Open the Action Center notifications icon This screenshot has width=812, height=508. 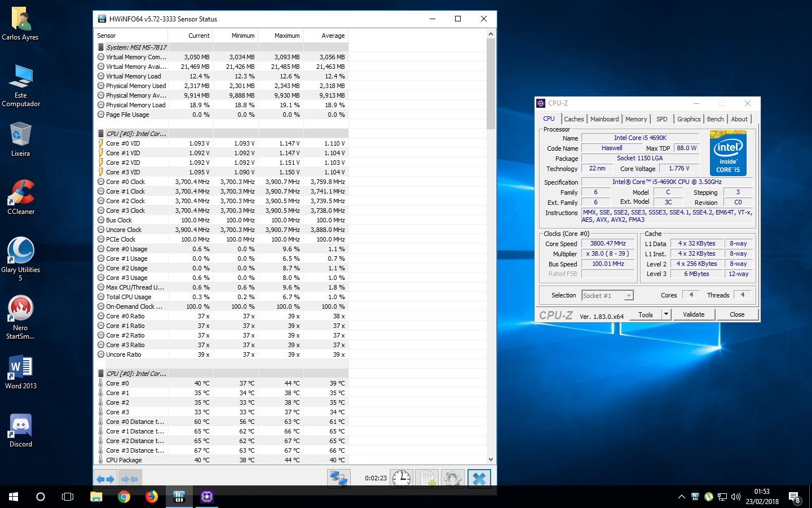click(795, 497)
